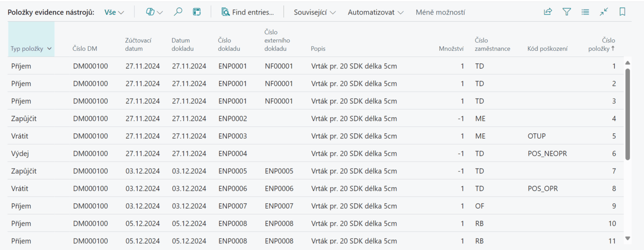Click the vertical scrollbar thumb
This screenshot has height=250, width=644.
627,113
